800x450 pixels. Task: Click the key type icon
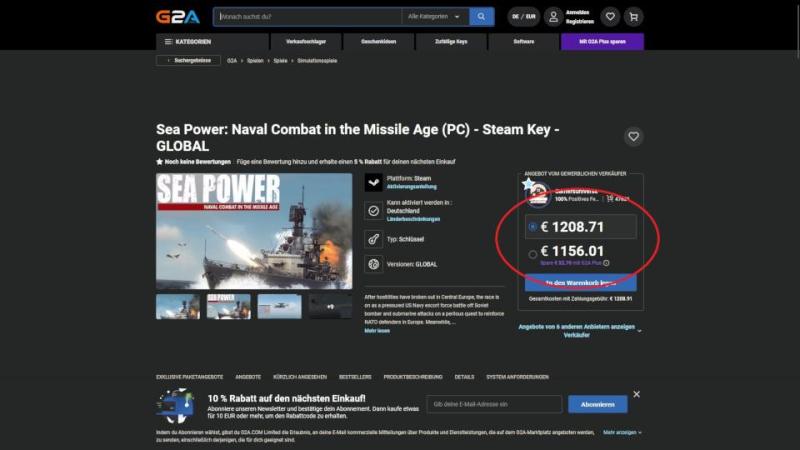pos(373,239)
